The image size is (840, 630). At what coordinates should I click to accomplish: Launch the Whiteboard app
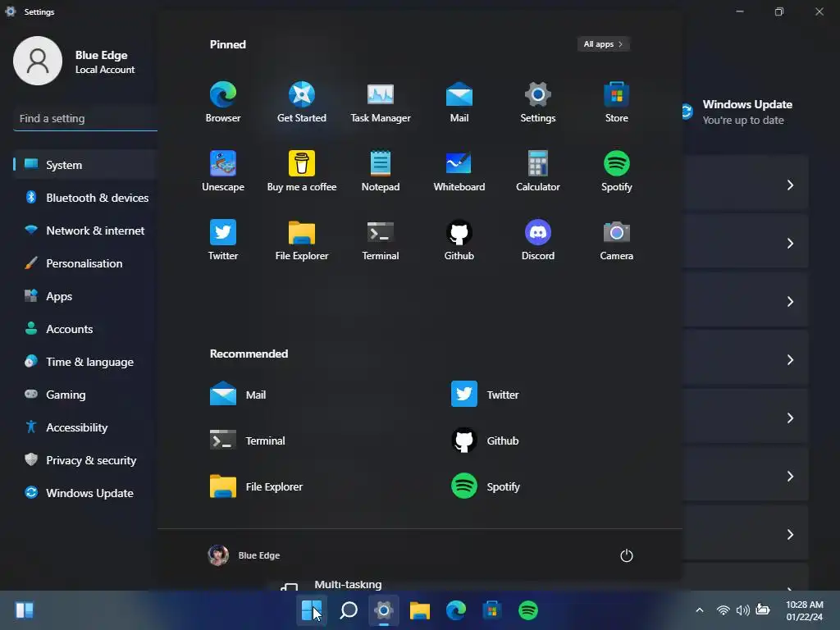point(459,171)
